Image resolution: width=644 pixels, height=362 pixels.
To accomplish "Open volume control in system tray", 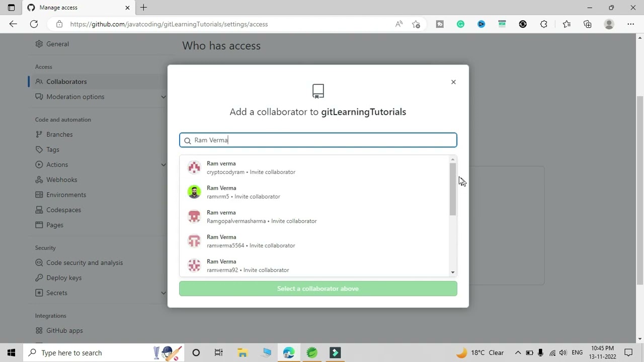I will click(x=563, y=353).
